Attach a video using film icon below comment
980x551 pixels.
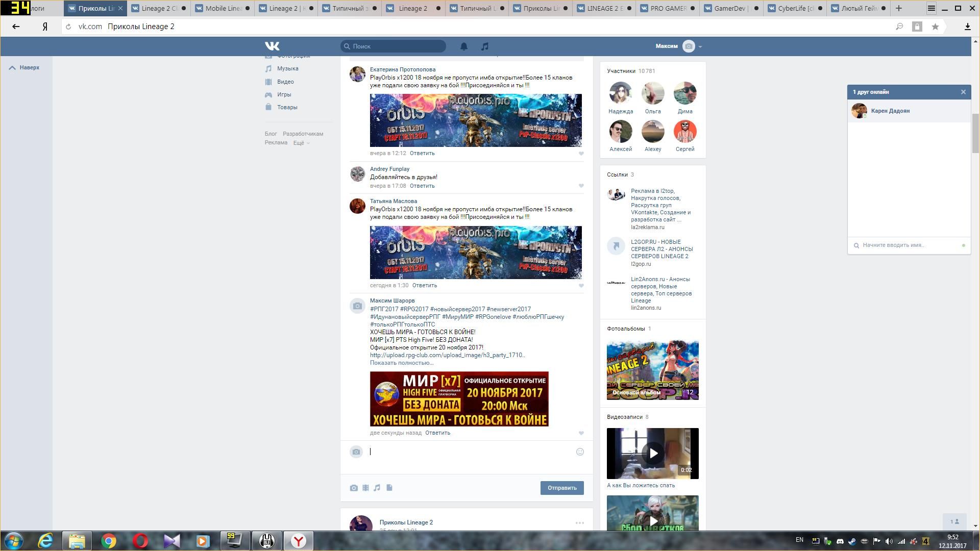(x=365, y=488)
